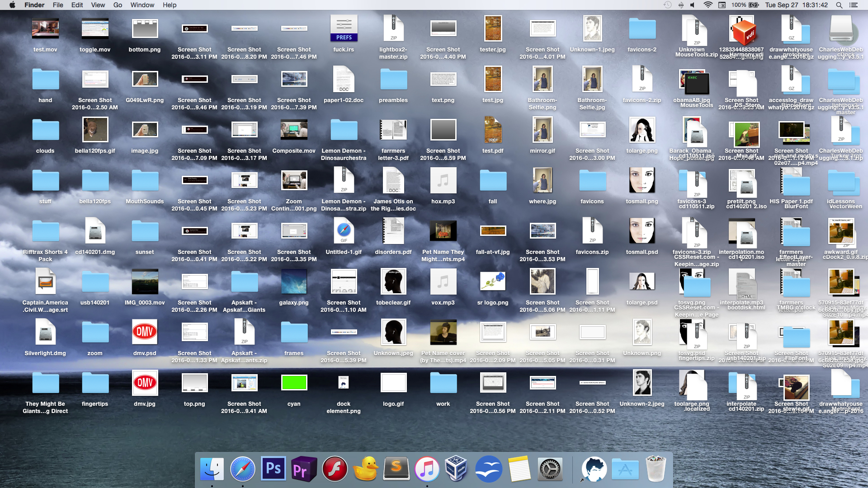Open Notification Center list icon
This screenshot has width=868, height=488.
854,5
